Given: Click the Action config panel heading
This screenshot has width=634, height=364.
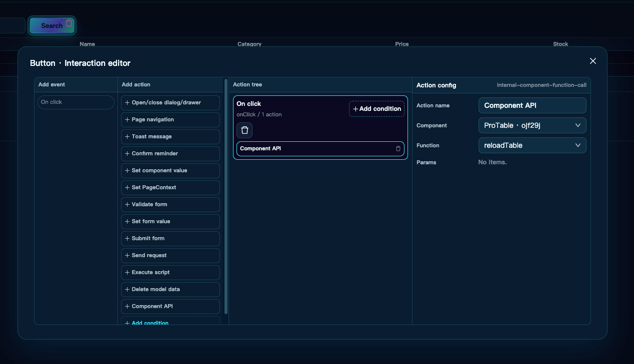Looking at the screenshot, I should pos(436,85).
